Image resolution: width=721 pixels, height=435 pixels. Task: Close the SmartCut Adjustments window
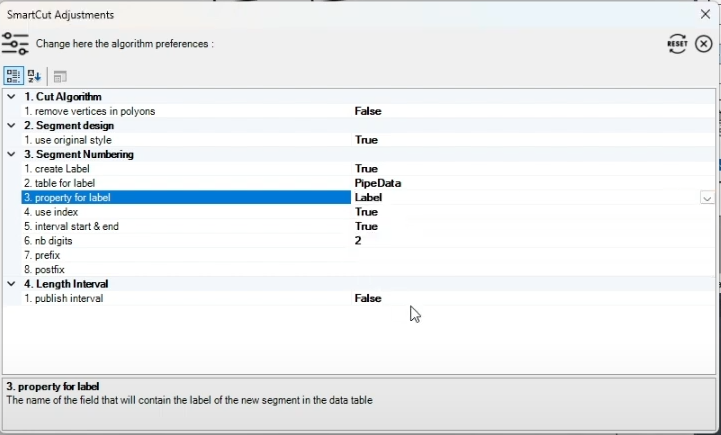click(x=705, y=15)
